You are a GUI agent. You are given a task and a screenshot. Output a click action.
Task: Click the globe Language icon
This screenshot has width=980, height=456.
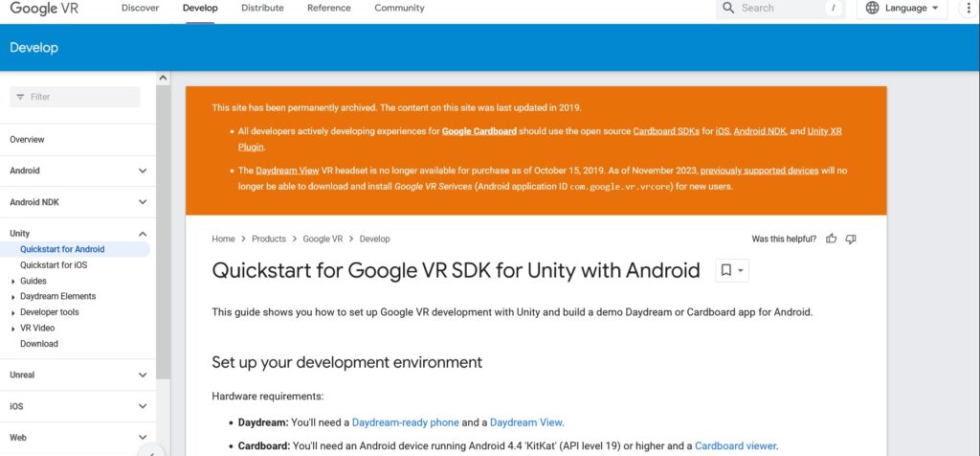873,8
